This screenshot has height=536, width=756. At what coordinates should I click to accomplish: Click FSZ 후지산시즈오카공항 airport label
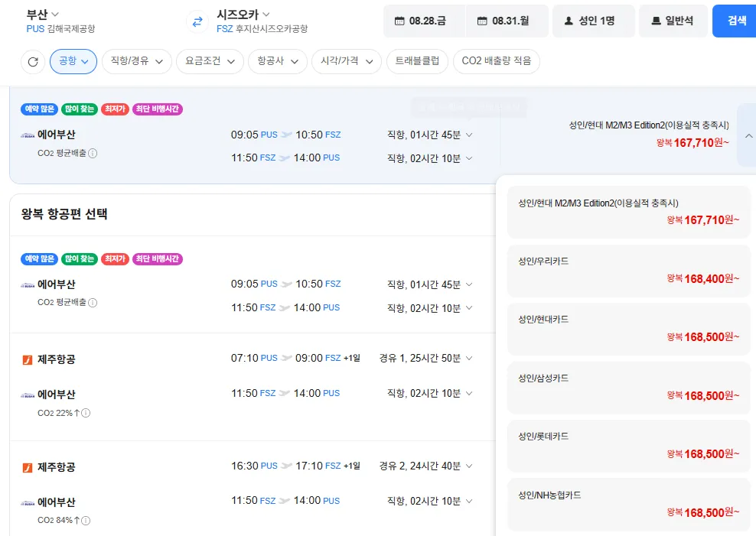[262, 29]
